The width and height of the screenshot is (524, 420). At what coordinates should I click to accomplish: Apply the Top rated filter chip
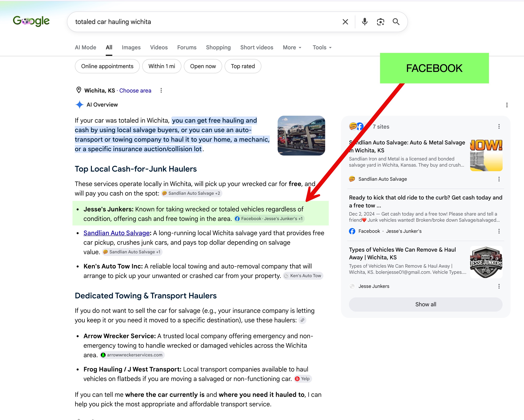click(243, 66)
